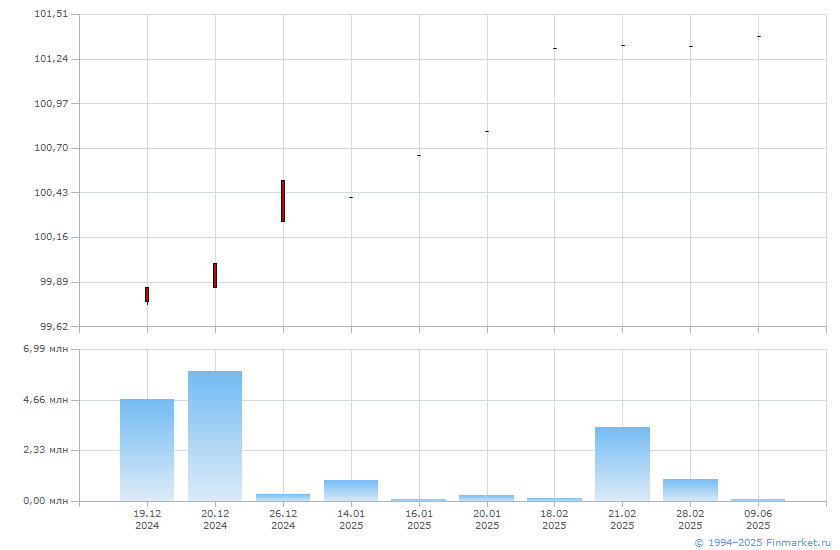Click the red candlestick for 19.12 2024
The width and height of the screenshot is (840, 550).
147,295
